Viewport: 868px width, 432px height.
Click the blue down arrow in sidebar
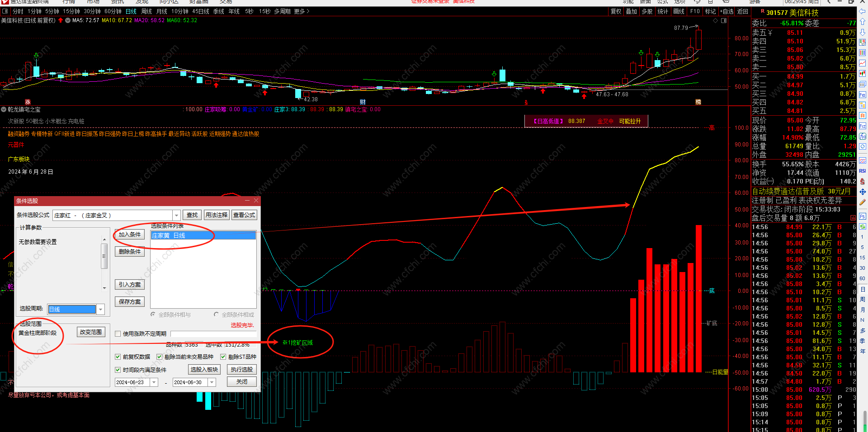pyautogui.click(x=863, y=32)
